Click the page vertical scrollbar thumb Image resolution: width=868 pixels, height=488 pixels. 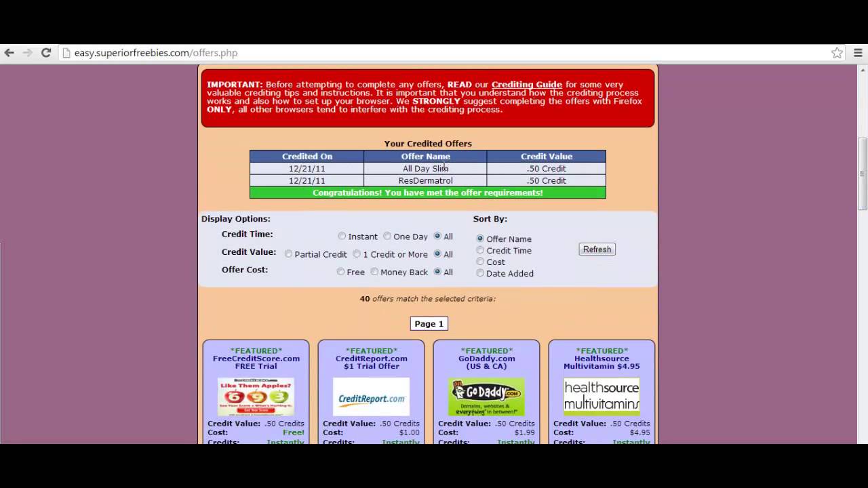coord(863,174)
